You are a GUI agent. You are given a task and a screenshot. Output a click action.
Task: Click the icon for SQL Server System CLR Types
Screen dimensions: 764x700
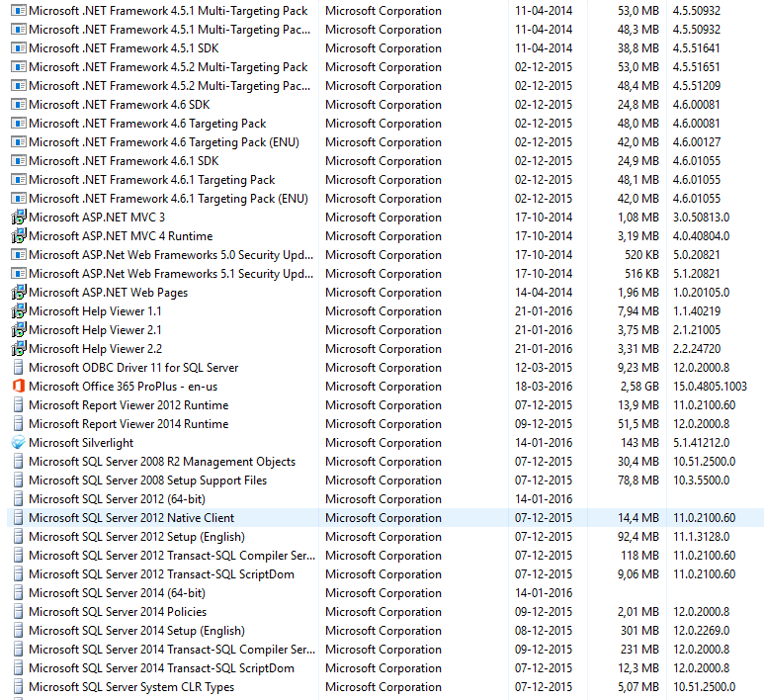tap(19, 686)
